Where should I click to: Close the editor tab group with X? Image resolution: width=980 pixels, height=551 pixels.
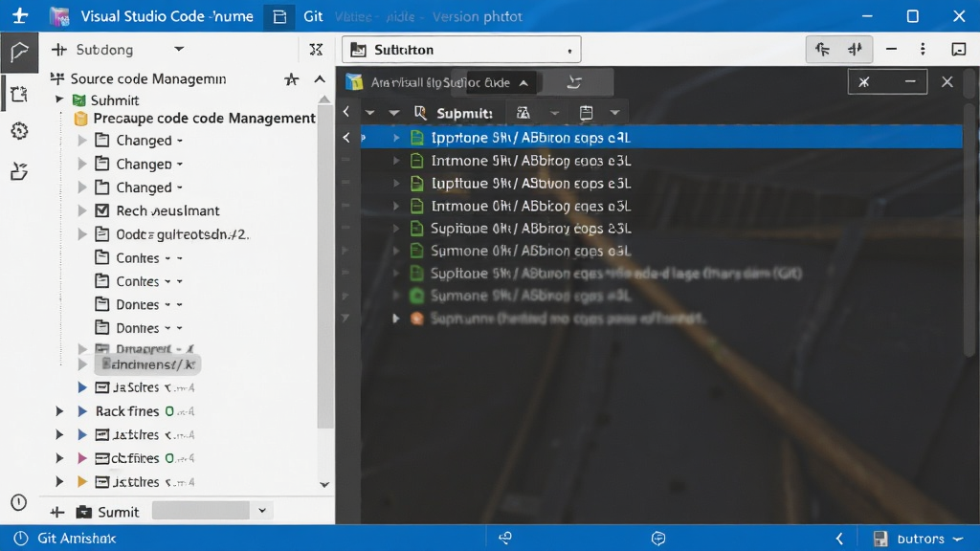[947, 82]
